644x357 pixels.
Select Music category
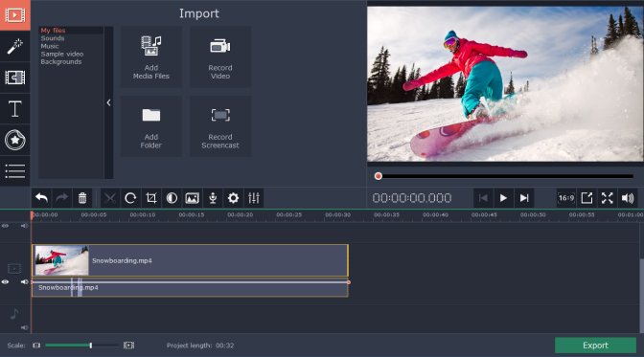tap(50, 46)
